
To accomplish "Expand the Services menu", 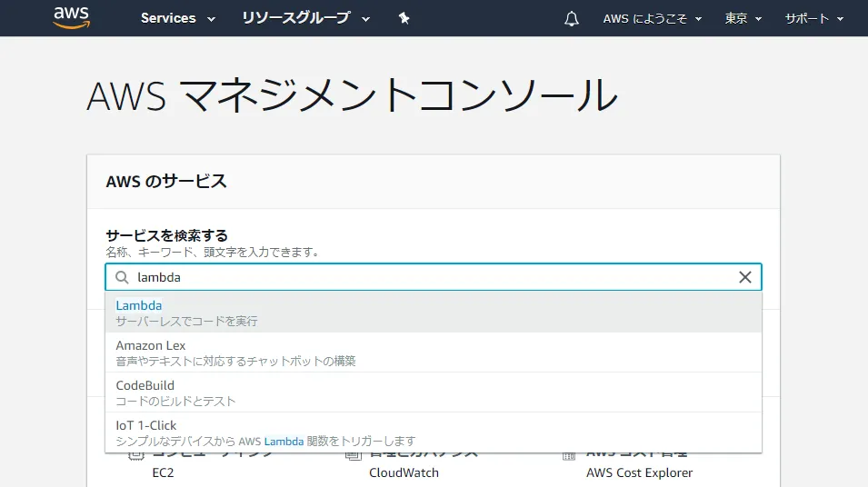I will coord(177,18).
